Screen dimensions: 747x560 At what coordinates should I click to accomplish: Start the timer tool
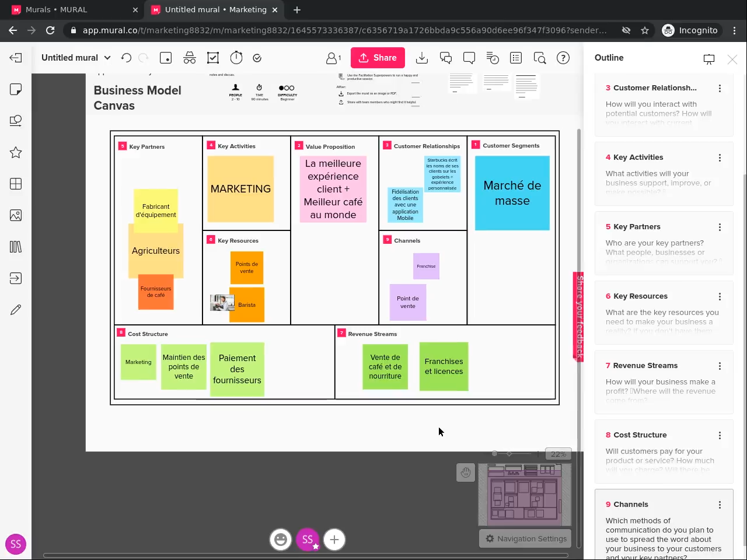pos(236,58)
